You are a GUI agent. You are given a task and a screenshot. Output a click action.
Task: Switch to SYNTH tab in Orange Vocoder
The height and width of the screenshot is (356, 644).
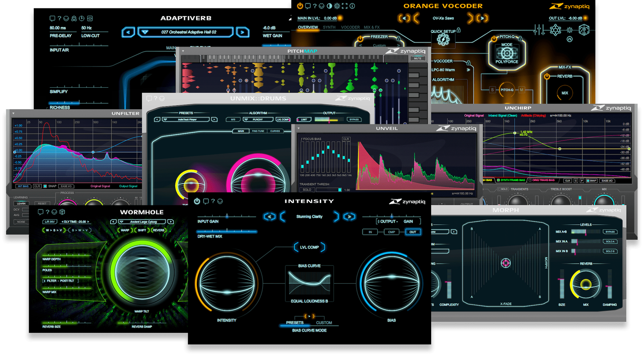tap(329, 27)
